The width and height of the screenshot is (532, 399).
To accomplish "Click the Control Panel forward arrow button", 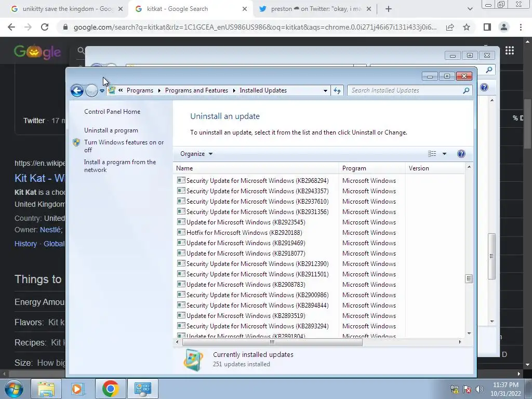I will point(91,90).
